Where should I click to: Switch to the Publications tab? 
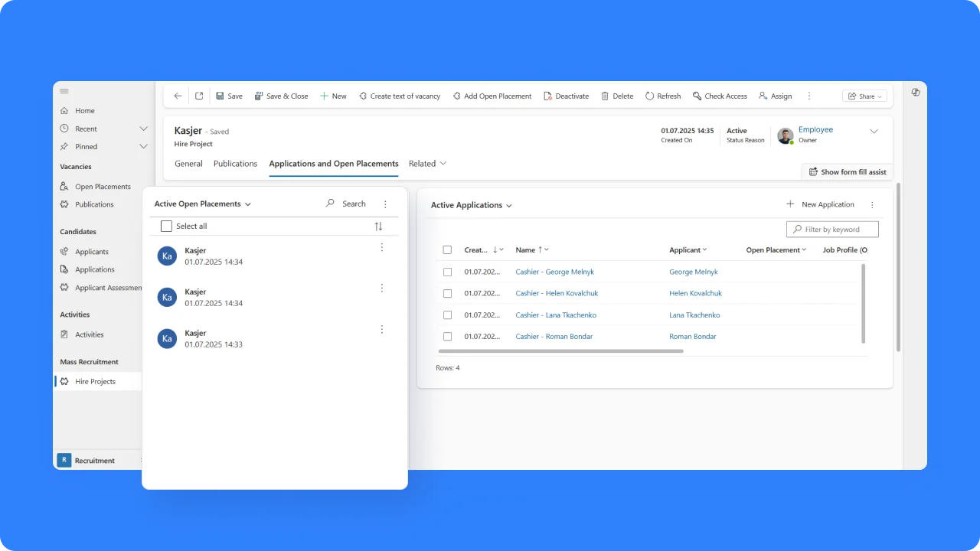pos(235,164)
